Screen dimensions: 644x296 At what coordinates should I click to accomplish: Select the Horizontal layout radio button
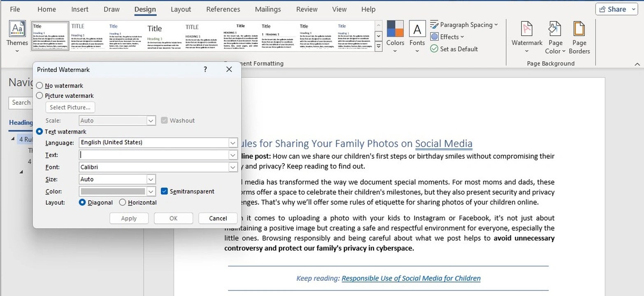click(x=122, y=202)
